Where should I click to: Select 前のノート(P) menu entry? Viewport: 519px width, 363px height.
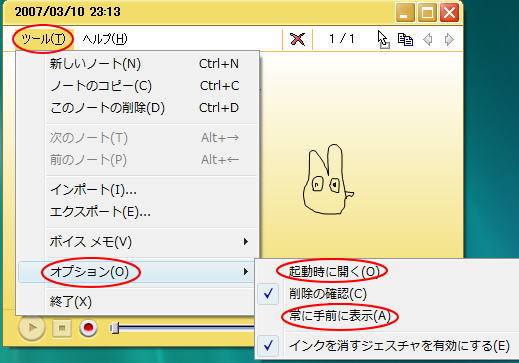pyautogui.click(x=137, y=160)
